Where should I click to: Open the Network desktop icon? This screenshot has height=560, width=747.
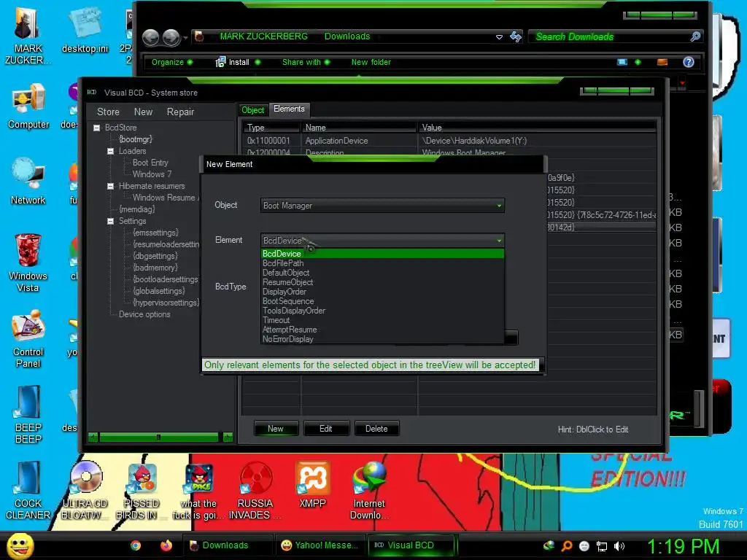(x=28, y=182)
